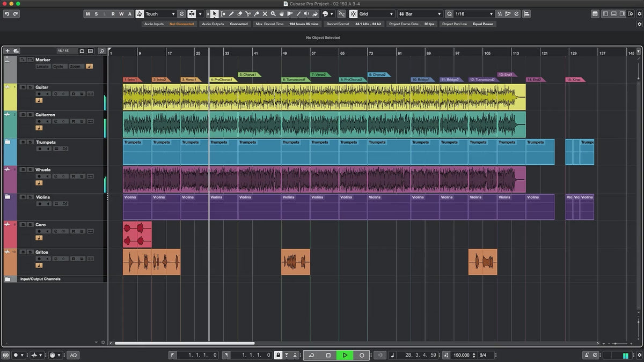Select the Scissors split tool
Screen dimensions: 644x362
pos(248,14)
